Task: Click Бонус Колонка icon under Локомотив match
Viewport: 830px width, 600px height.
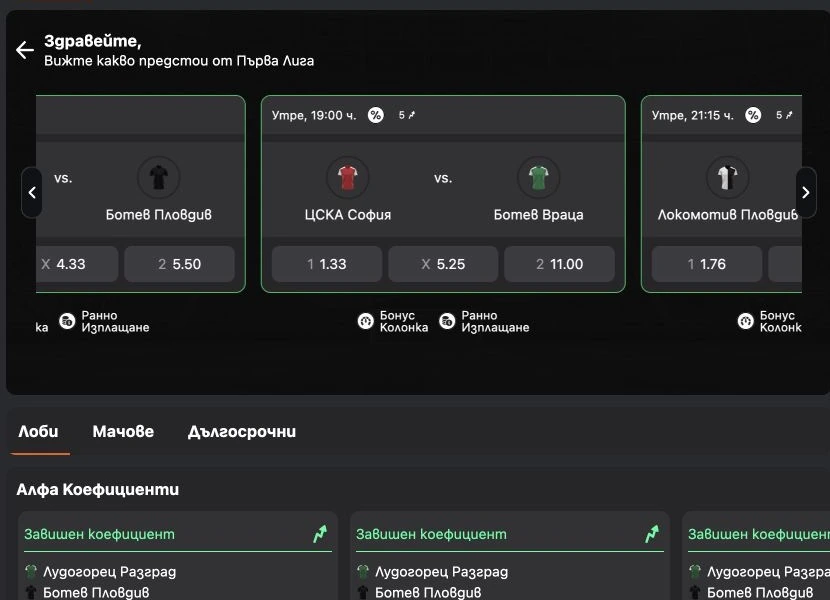Action: coord(746,321)
